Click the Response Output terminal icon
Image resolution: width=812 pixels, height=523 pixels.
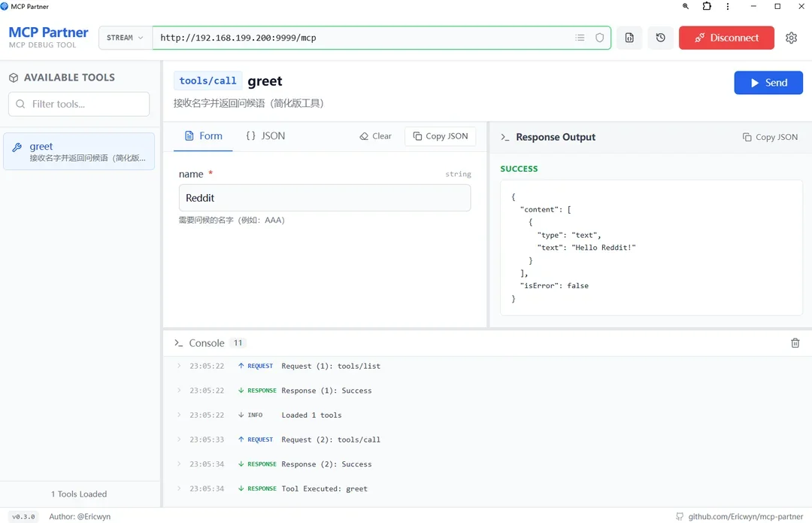505,138
